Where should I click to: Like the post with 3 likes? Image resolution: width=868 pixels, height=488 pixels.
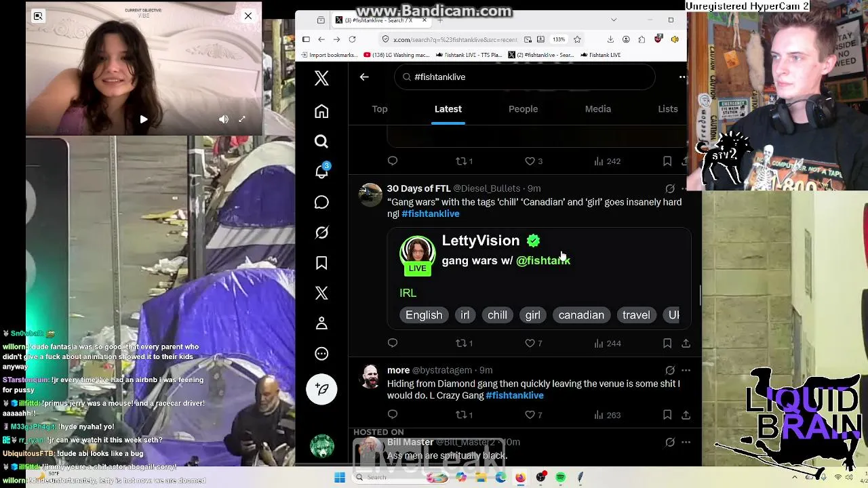(x=534, y=161)
